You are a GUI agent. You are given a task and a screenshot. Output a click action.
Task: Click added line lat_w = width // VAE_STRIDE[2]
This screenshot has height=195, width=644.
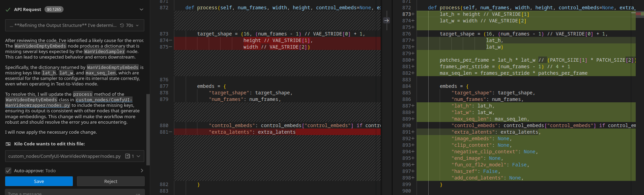coord(526,21)
